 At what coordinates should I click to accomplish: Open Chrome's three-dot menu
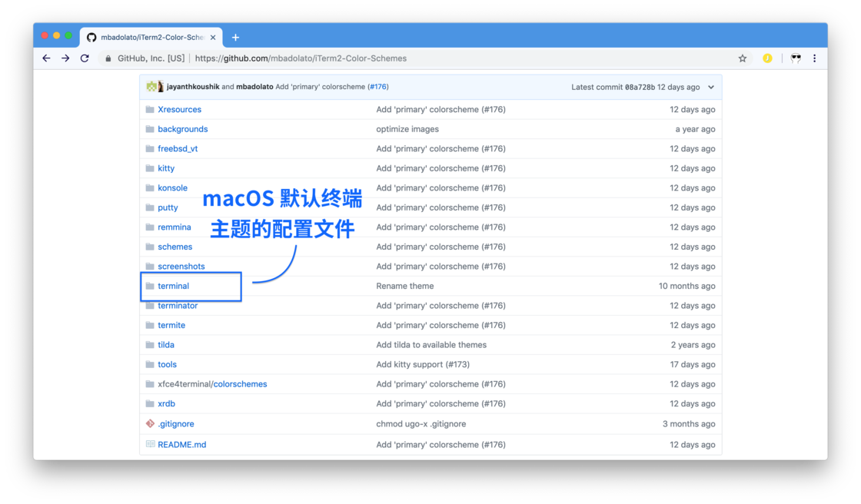pyautogui.click(x=814, y=58)
